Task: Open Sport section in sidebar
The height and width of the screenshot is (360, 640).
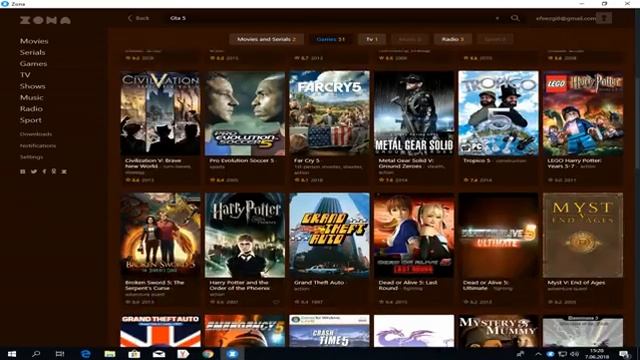Action: (31, 120)
